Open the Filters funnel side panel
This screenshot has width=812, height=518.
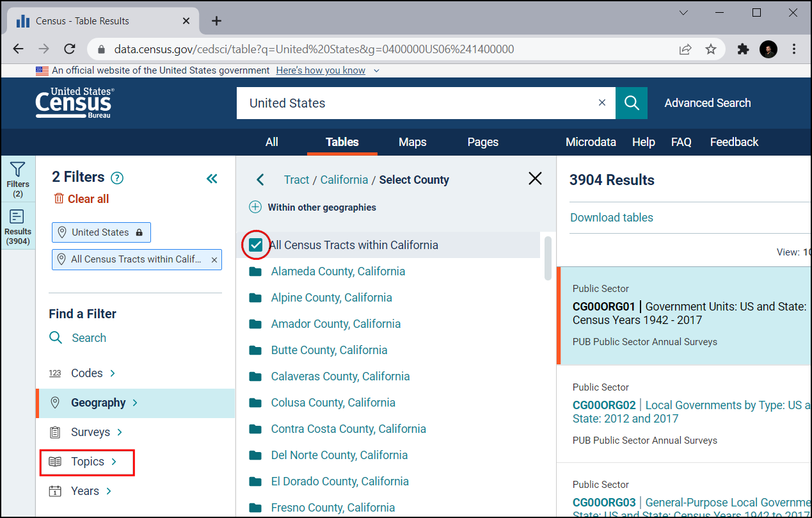(18, 177)
